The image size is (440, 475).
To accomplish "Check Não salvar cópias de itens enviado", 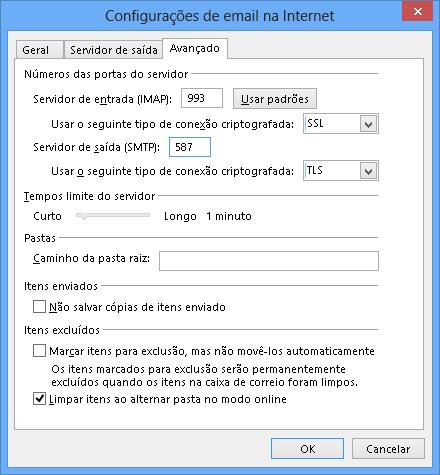I will pos(39,307).
